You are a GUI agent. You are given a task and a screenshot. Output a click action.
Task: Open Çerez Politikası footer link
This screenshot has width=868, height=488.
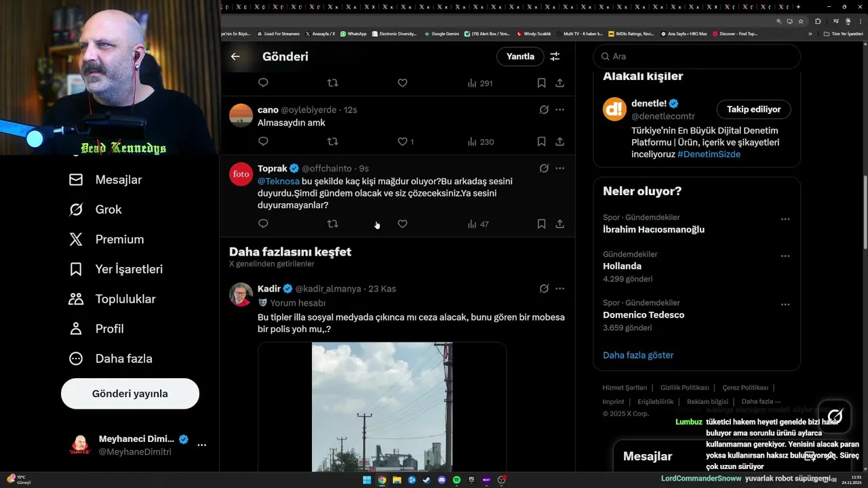(x=745, y=388)
